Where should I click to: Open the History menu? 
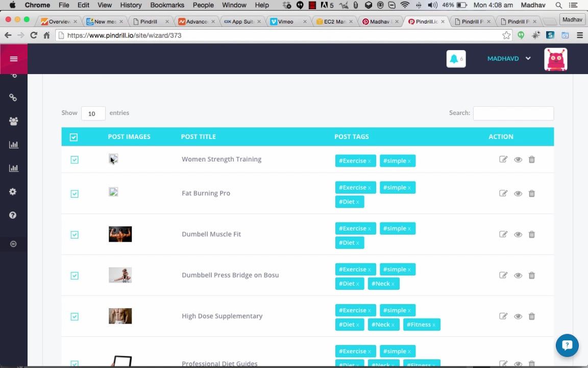click(x=131, y=5)
